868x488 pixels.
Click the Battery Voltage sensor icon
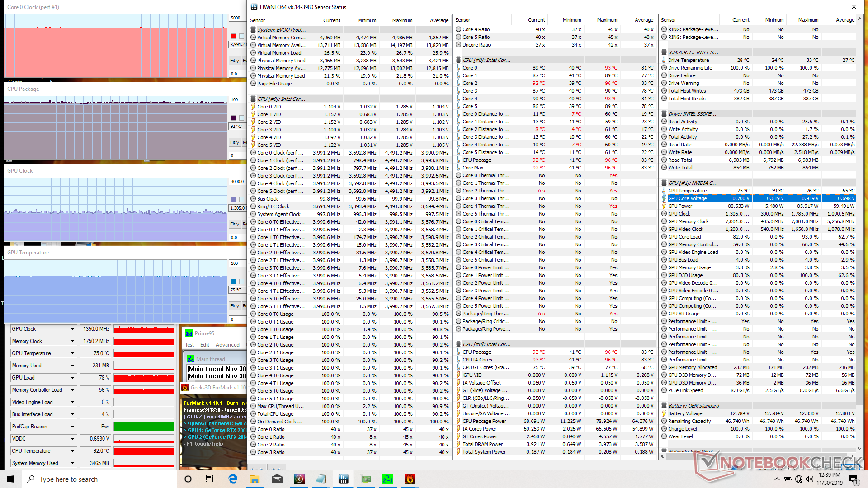(x=664, y=413)
